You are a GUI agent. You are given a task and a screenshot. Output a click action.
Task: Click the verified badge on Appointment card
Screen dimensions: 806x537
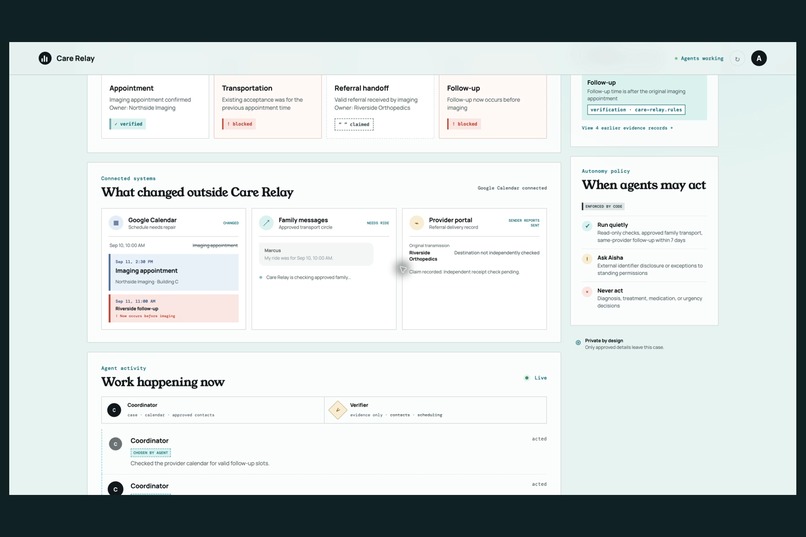[128, 124]
